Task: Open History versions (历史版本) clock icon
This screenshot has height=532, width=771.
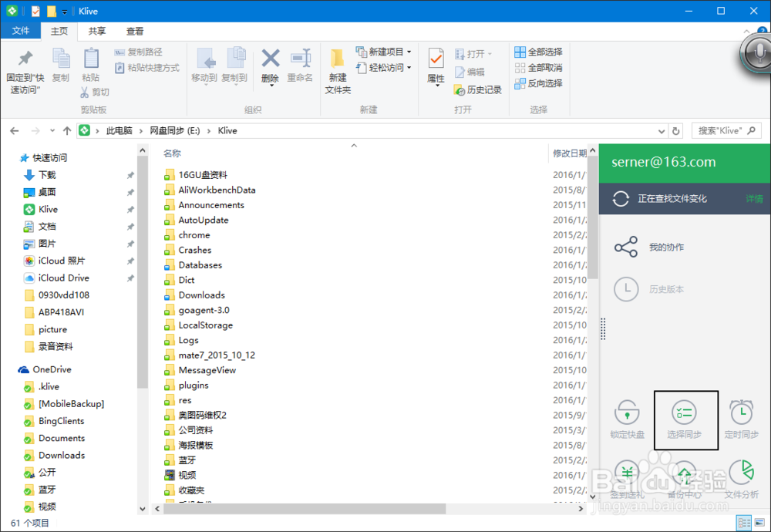Action: (x=626, y=289)
